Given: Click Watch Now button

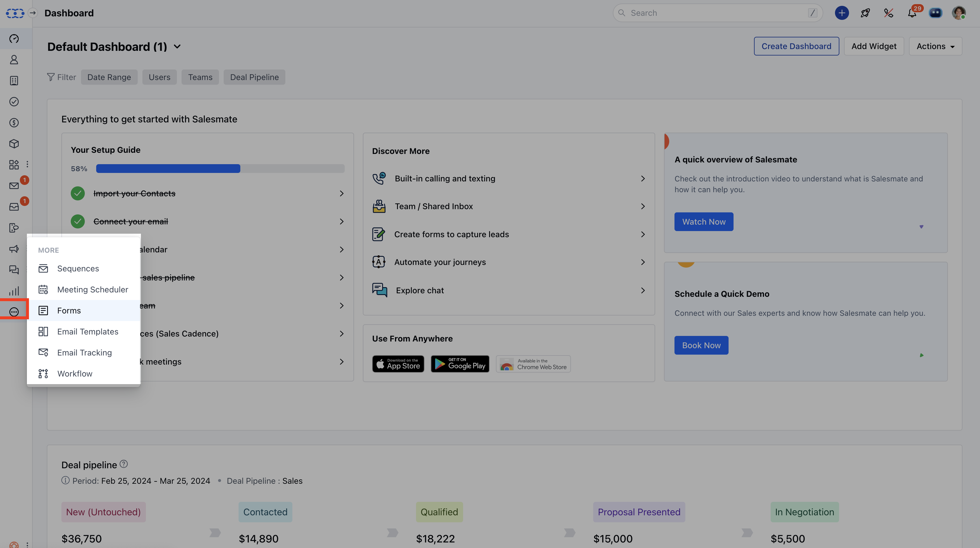Looking at the screenshot, I should pyautogui.click(x=704, y=221).
